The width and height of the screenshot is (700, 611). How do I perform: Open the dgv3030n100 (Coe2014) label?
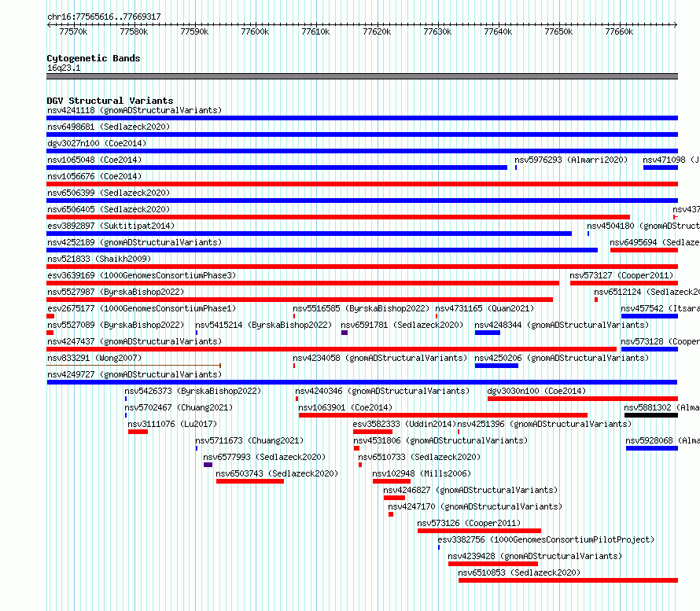pyautogui.click(x=536, y=391)
